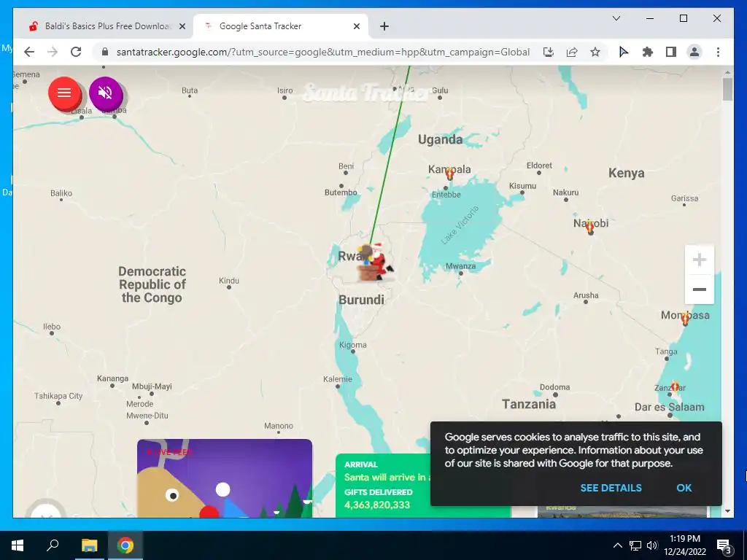Reload the Santa Tracker page
747x560 pixels.
[x=76, y=52]
